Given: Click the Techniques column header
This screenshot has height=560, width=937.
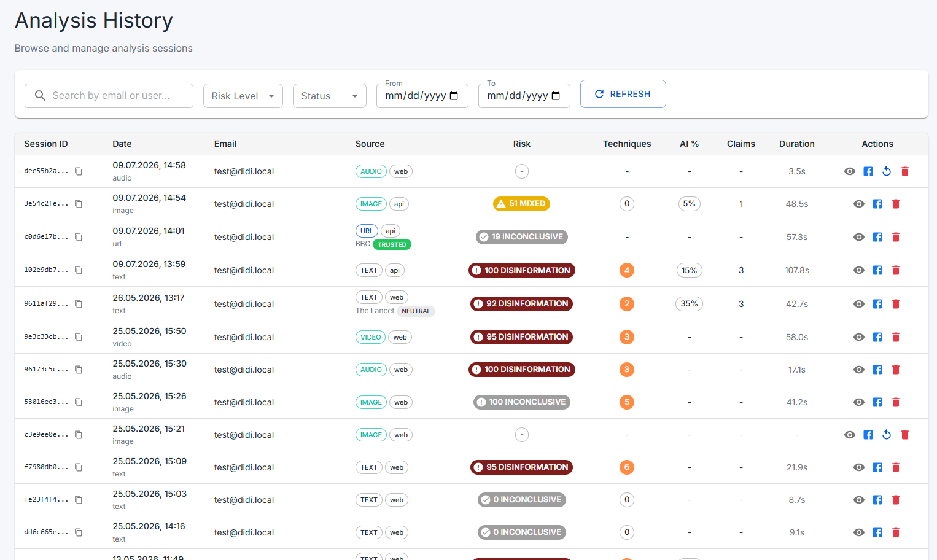Looking at the screenshot, I should point(627,144).
